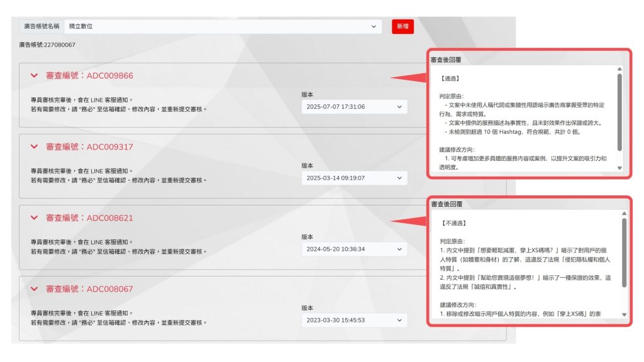Toggle the chevron beside review ADC008621
The width and height of the screenshot is (644, 362).
point(35,217)
